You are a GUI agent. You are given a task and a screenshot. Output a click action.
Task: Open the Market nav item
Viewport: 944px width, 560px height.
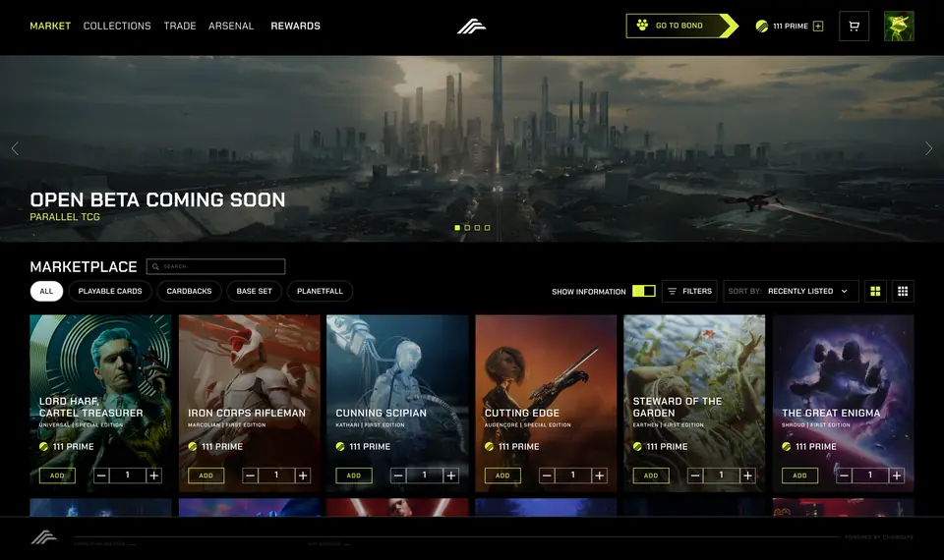50,26
